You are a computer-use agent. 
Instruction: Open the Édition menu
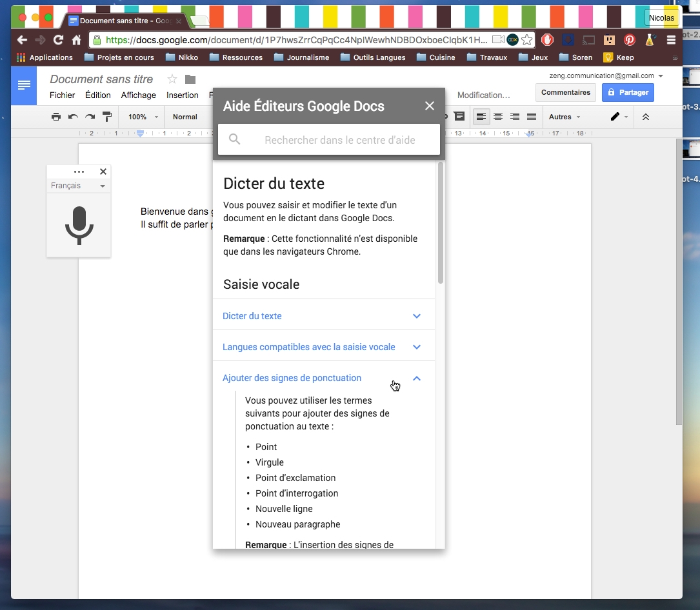(x=98, y=95)
